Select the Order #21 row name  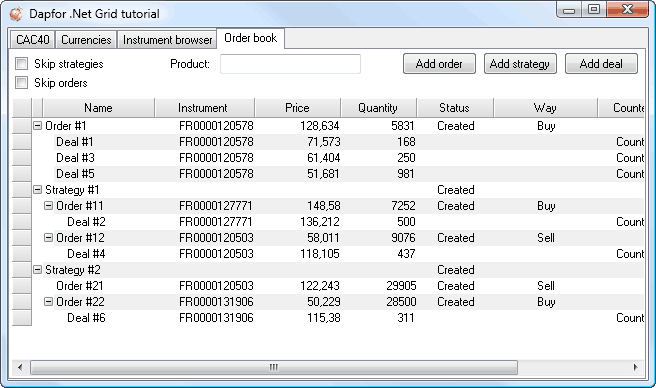(x=79, y=286)
